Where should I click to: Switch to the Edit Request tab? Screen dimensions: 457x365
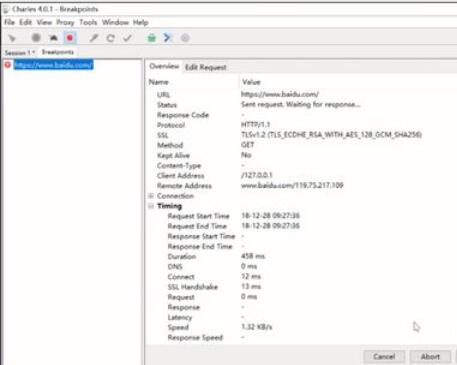pos(206,67)
